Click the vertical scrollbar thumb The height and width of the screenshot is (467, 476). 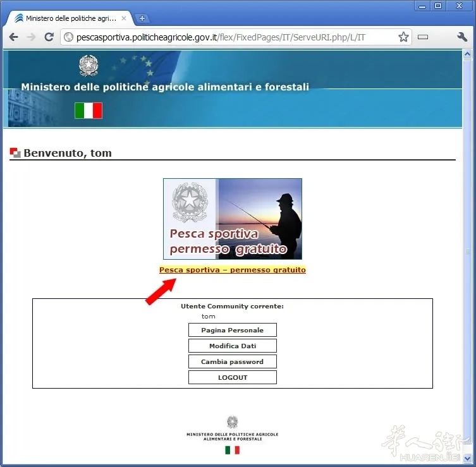coord(468,252)
